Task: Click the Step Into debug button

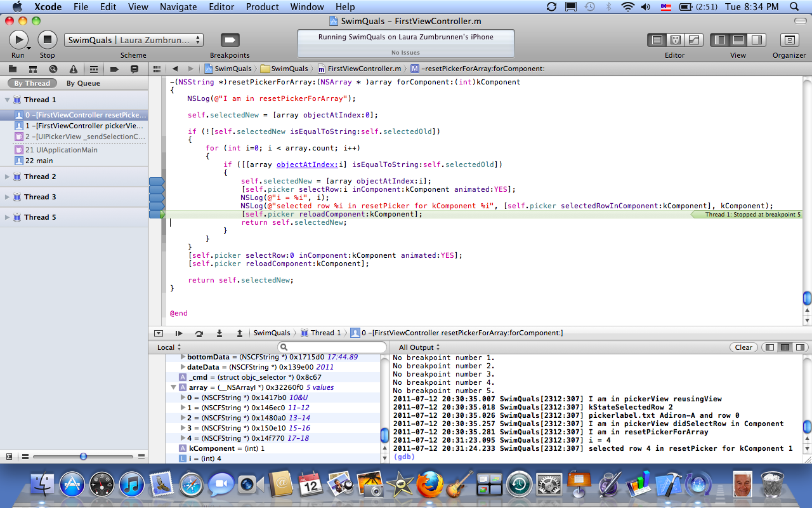Action: (x=219, y=333)
